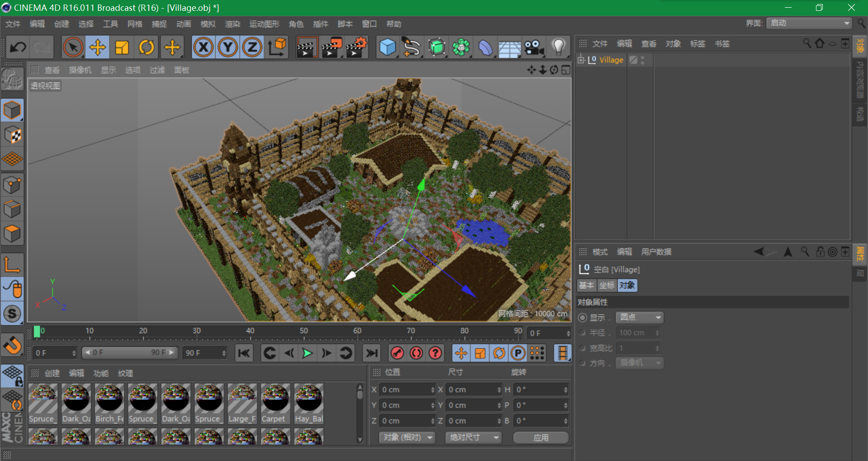This screenshot has height=461, width=868.
Task: Add a floor environment object
Action: (x=510, y=47)
